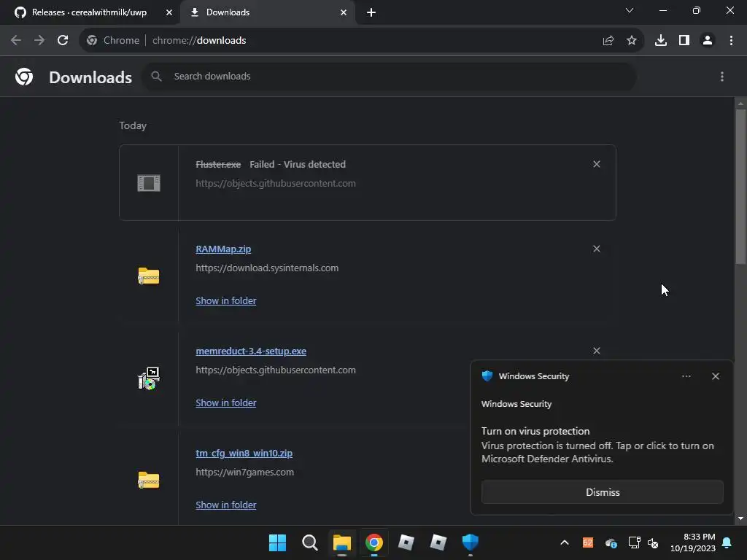The width and height of the screenshot is (747, 560).
Task: Open the clock showing 8:33 PM
Action: click(x=693, y=542)
